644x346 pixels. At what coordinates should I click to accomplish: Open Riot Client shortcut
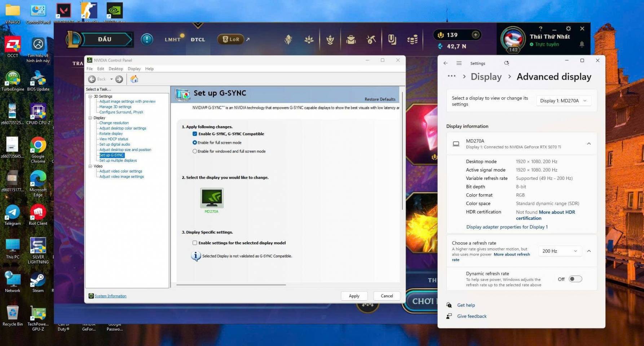coord(38,215)
